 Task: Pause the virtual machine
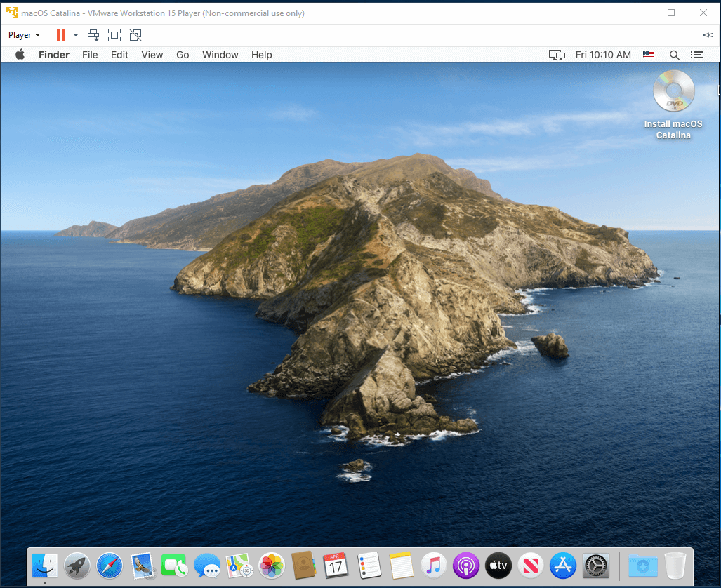(x=61, y=35)
